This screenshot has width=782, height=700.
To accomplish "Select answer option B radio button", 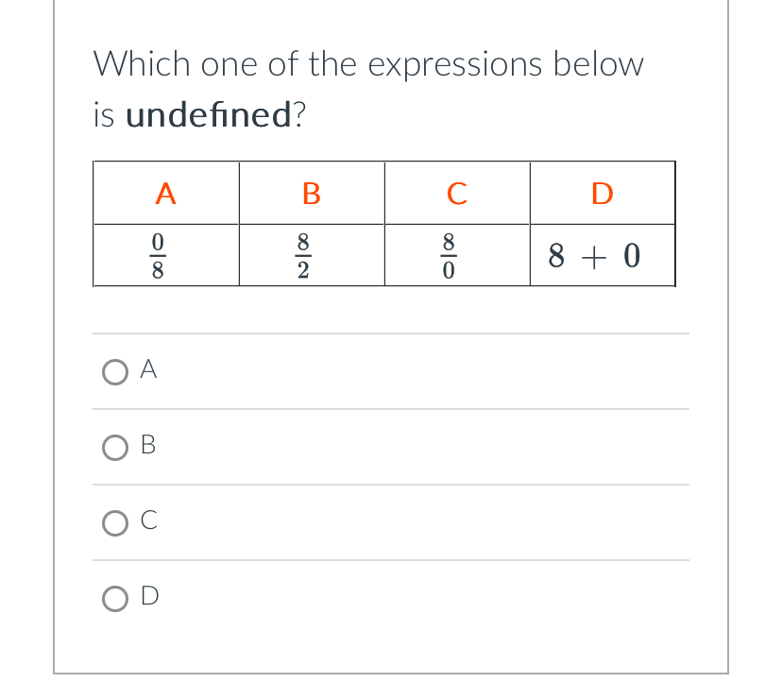I will pyautogui.click(x=114, y=448).
